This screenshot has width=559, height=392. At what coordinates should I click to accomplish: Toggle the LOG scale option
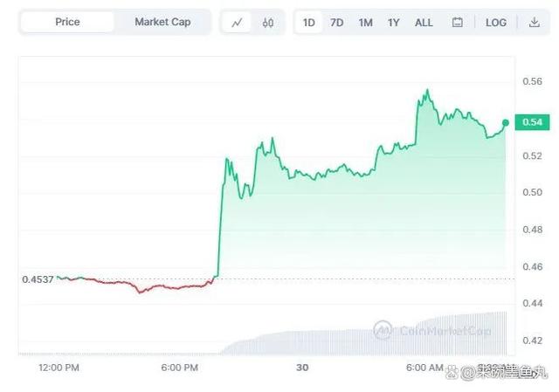[x=496, y=23]
